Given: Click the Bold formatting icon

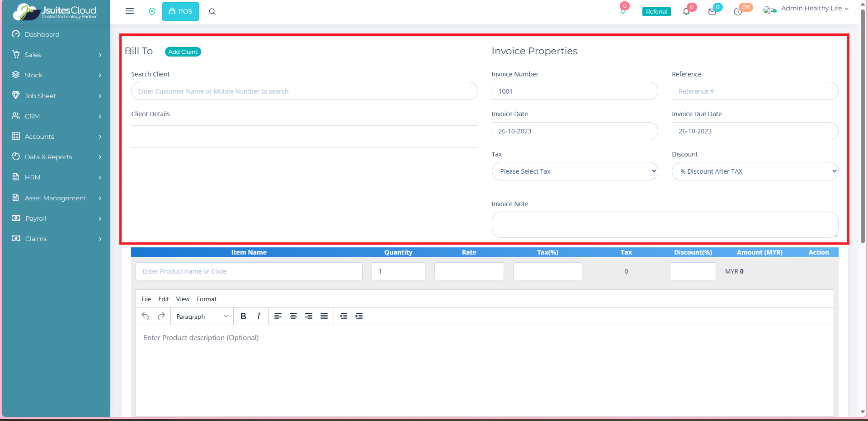Looking at the screenshot, I should (243, 316).
